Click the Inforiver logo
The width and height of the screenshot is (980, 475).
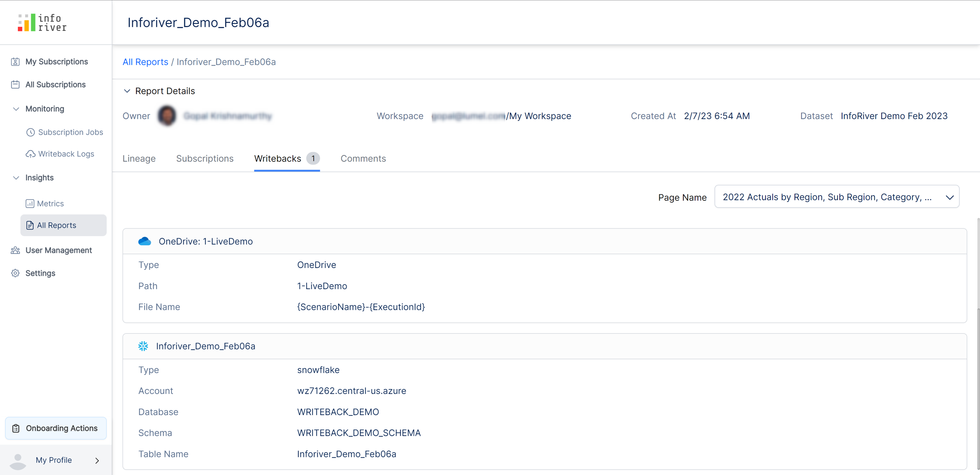42,23
